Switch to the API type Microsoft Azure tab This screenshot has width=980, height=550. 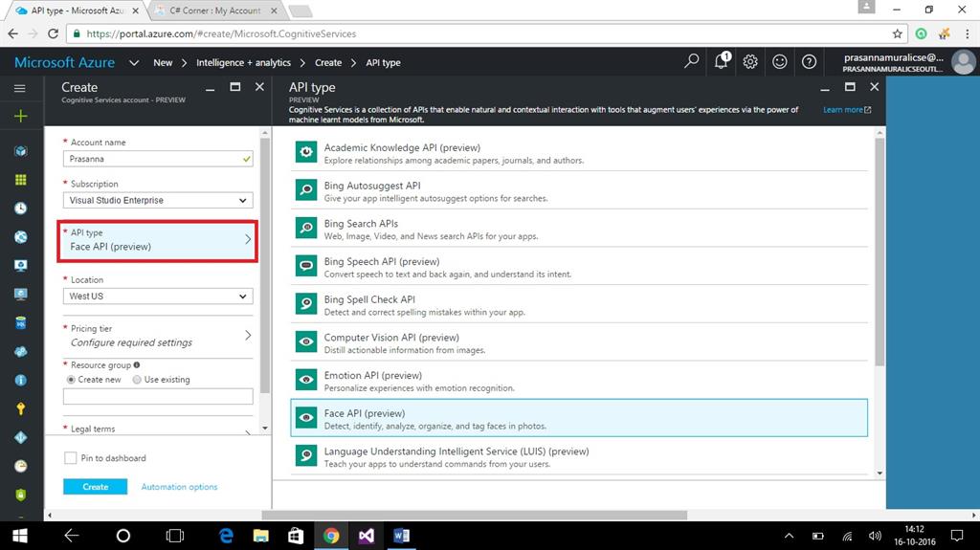tap(78, 11)
